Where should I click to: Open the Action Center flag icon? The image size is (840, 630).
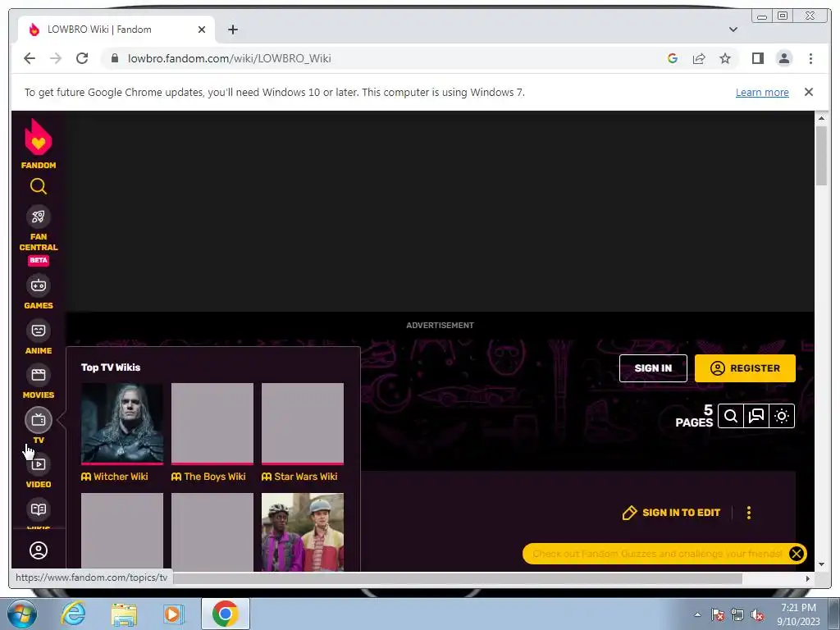point(717,615)
